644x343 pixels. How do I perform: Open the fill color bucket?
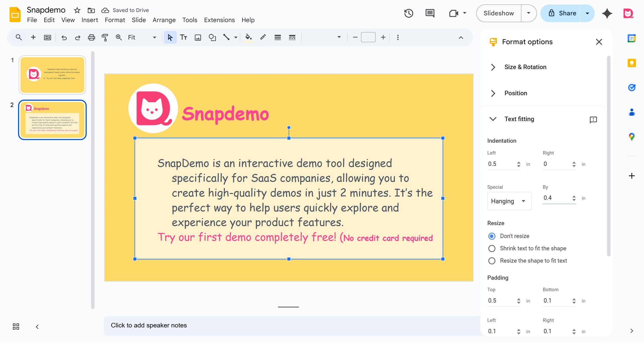[248, 37]
